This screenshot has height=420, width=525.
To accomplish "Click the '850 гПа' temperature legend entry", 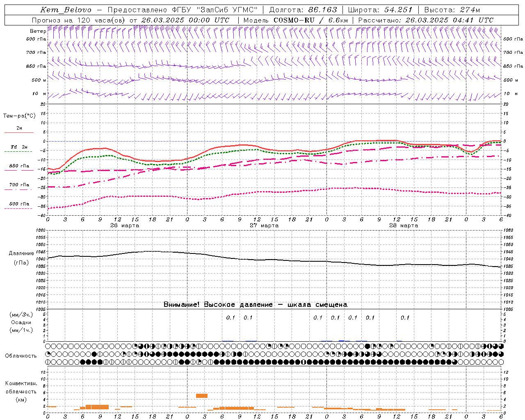I will tap(19, 166).
